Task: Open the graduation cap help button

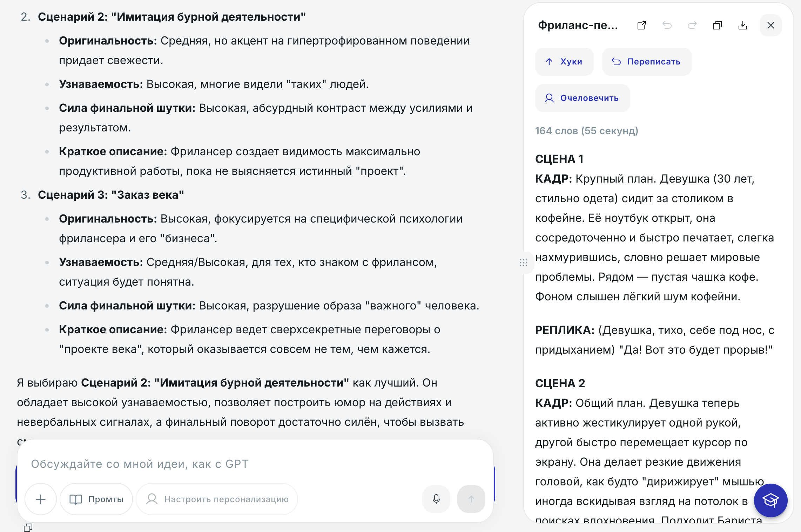Action: point(770,500)
